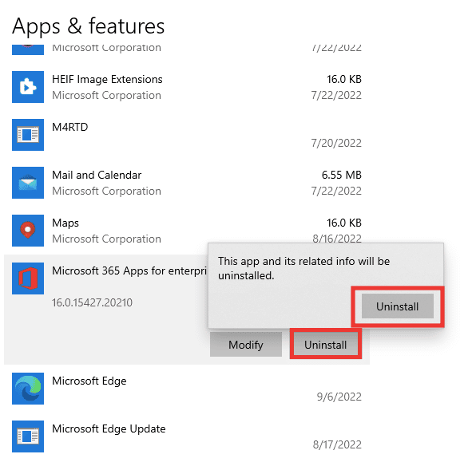Click the HEIF Image Extensions app icon

[28, 87]
